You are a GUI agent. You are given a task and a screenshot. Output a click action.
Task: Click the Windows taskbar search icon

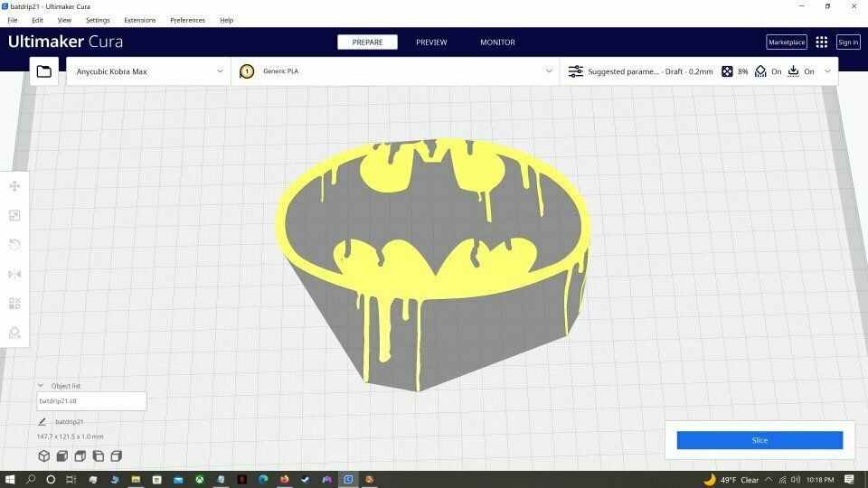pyautogui.click(x=31, y=479)
